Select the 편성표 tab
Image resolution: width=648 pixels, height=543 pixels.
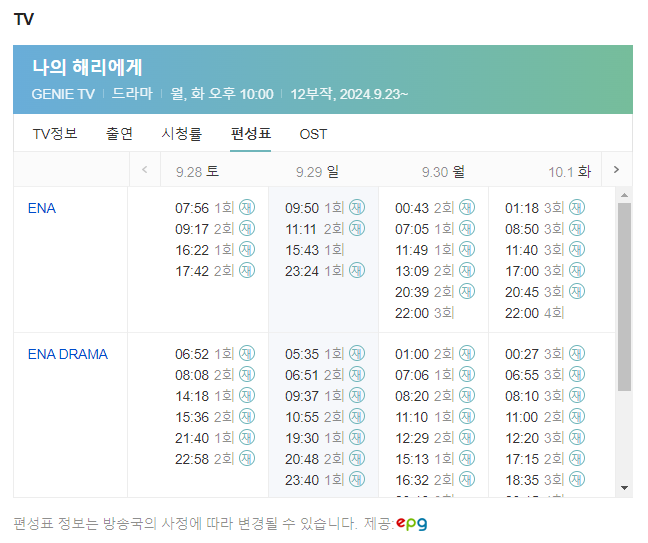pos(250,134)
